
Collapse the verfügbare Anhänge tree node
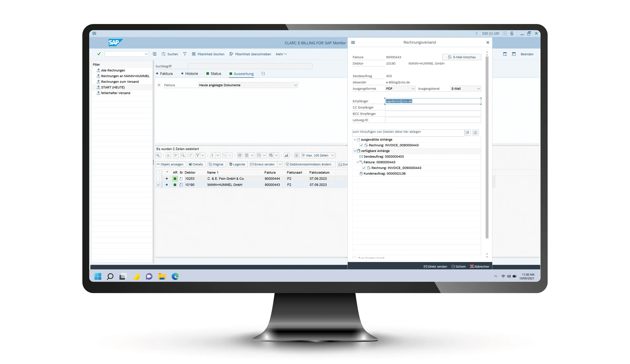355,151
